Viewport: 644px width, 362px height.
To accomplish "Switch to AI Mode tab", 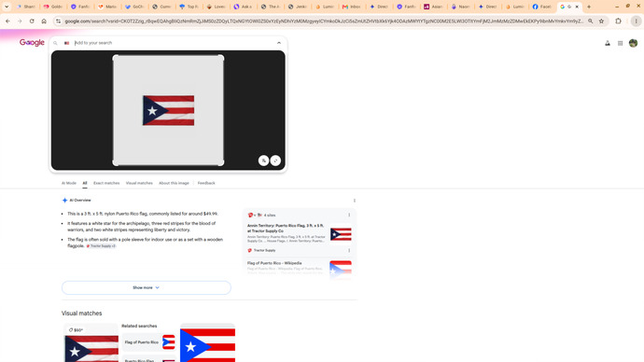I will click(x=69, y=183).
